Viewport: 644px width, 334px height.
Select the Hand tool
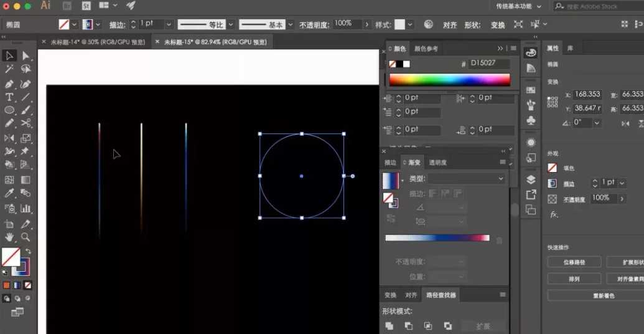9,237
